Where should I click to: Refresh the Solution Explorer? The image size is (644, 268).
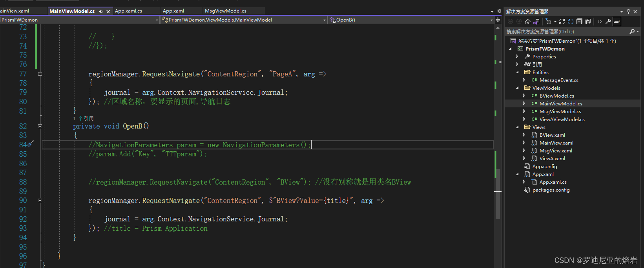pos(571,22)
